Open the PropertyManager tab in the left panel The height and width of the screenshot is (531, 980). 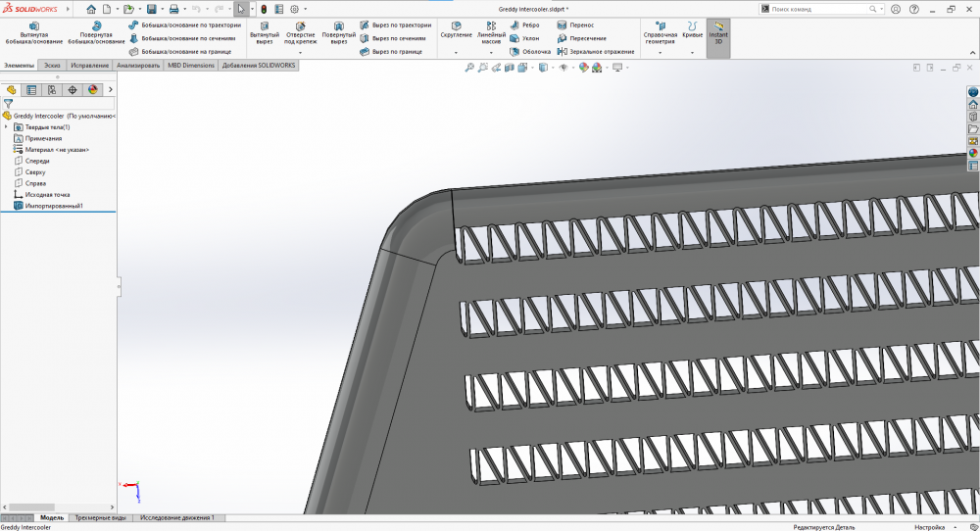[31, 89]
